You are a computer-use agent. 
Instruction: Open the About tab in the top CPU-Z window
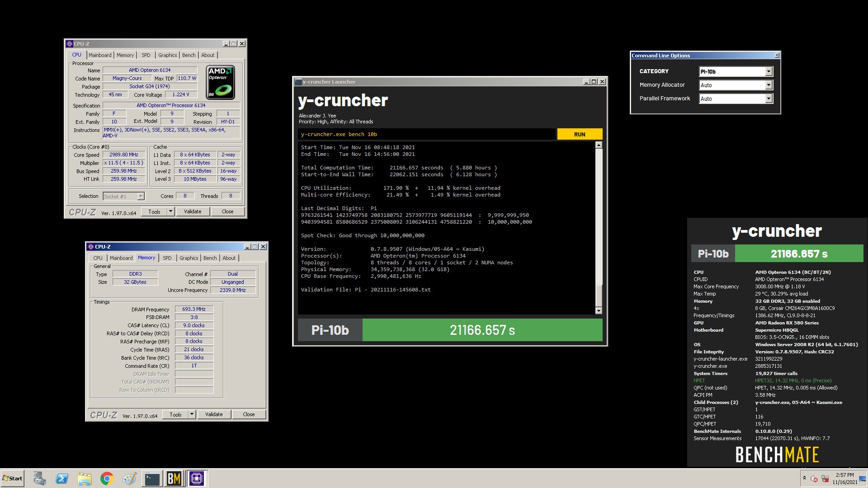tap(208, 55)
